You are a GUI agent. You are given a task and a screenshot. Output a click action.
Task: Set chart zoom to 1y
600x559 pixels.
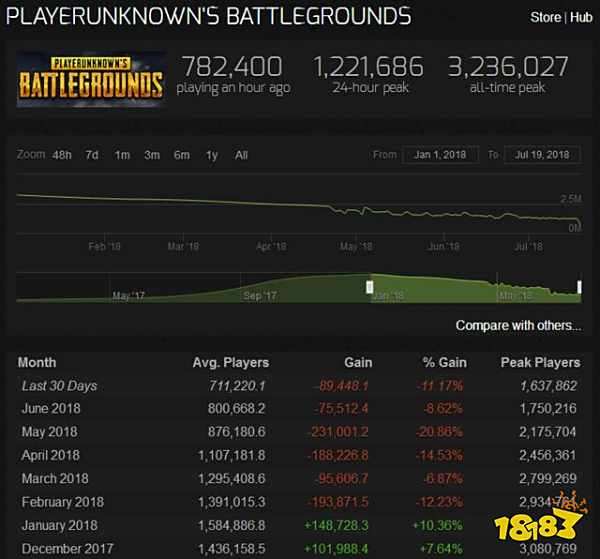coord(212,155)
